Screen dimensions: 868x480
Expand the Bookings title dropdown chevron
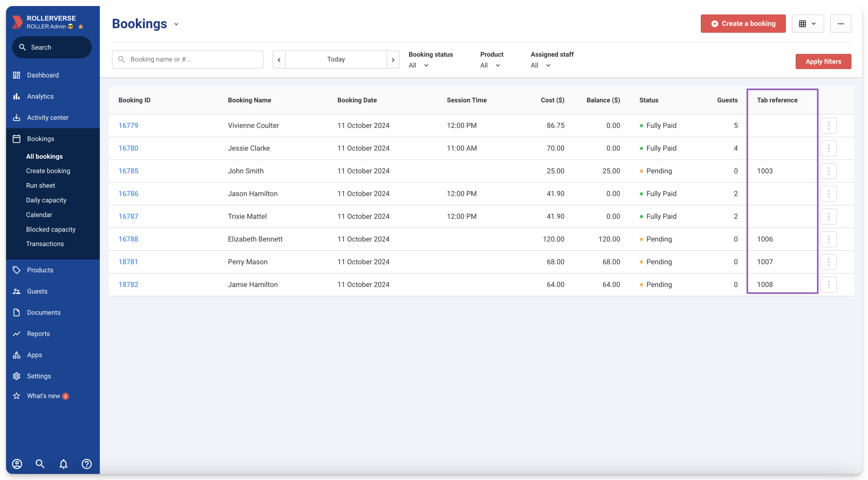[x=176, y=24]
